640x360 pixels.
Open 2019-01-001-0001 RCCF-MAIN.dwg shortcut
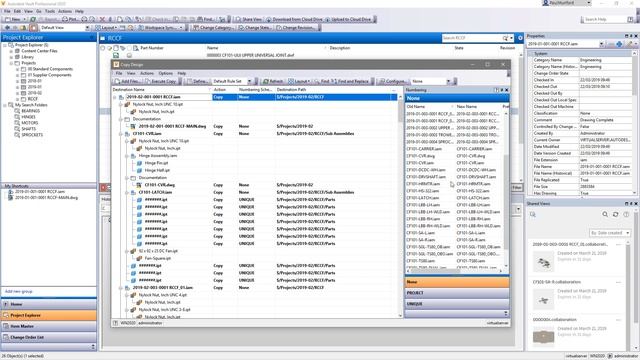(46, 198)
